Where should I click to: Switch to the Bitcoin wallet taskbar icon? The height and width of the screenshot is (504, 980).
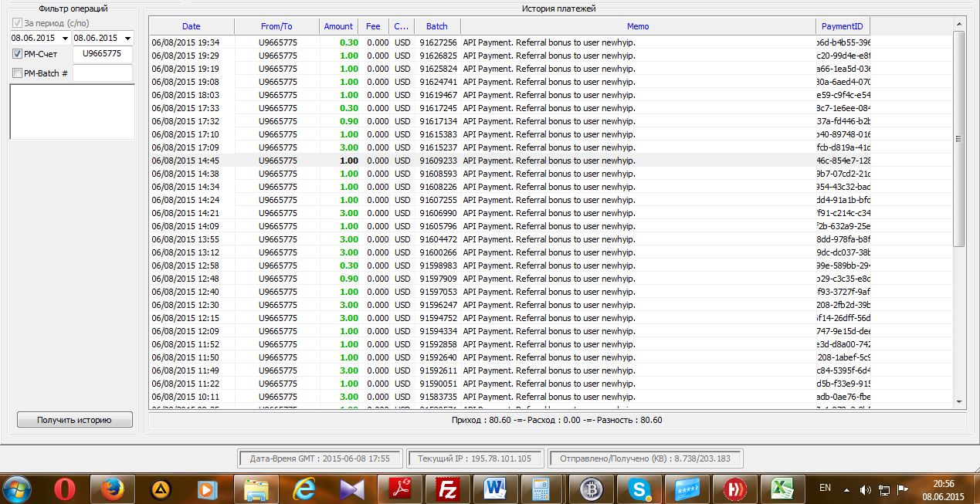[x=591, y=489]
